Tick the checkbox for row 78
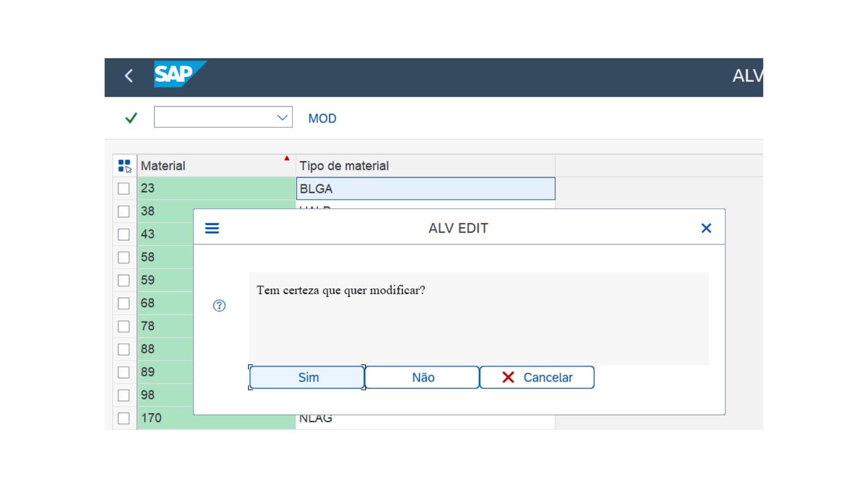This screenshot has height=488, width=868. (x=123, y=326)
